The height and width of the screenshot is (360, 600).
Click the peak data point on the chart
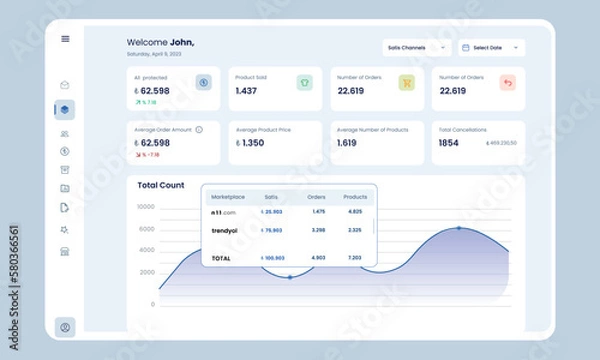tap(459, 228)
